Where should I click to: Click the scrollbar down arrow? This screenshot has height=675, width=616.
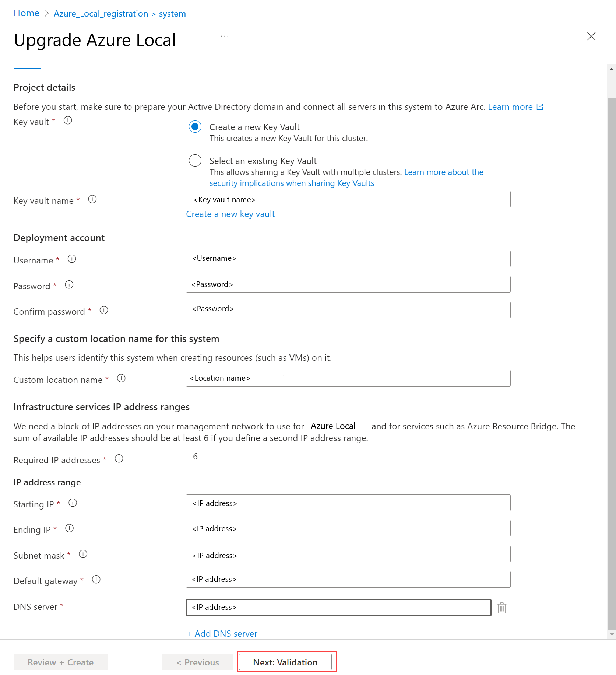(x=612, y=634)
